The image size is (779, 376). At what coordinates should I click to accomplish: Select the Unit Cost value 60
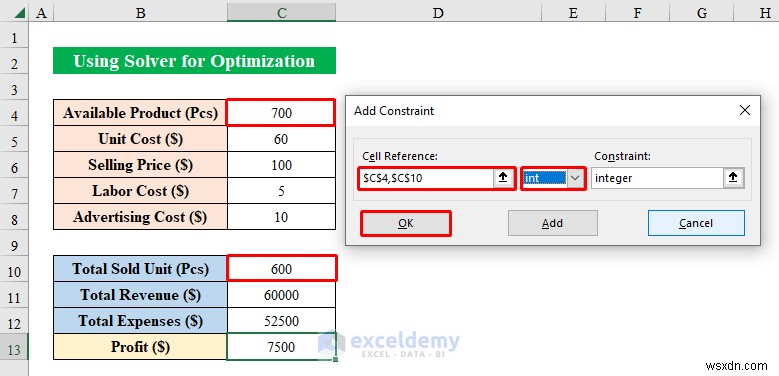point(281,139)
